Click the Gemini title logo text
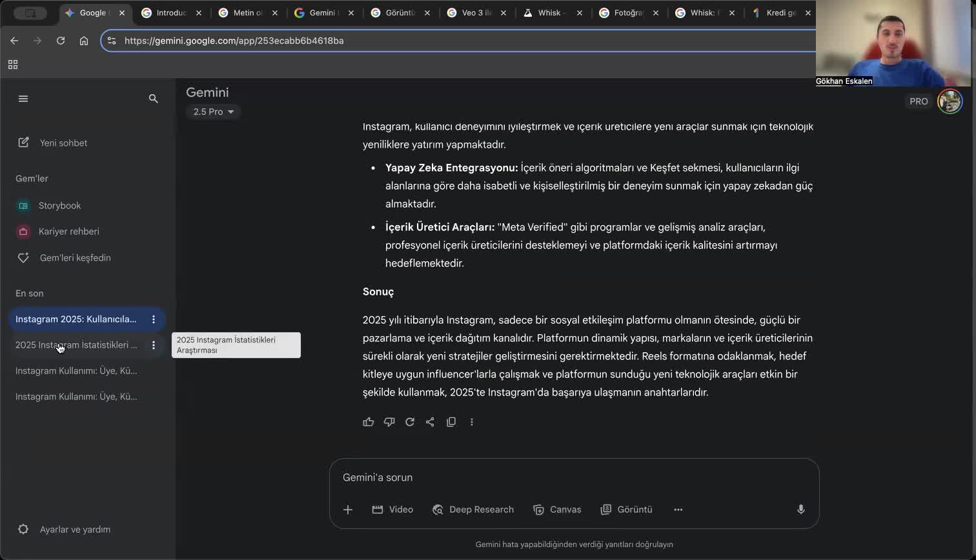This screenshot has width=976, height=560. (207, 92)
